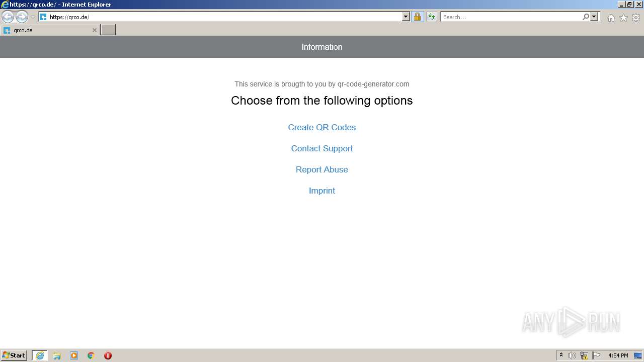
Task: Open the Create QR Codes link
Action: pyautogui.click(x=322, y=127)
